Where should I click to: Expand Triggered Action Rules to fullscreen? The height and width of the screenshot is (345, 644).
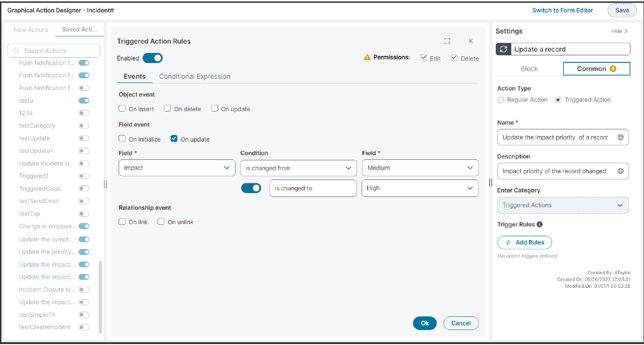(x=447, y=41)
